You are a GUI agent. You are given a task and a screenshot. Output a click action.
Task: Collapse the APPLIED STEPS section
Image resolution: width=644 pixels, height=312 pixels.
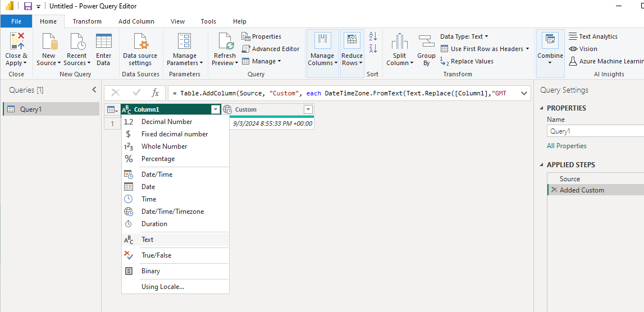point(542,164)
